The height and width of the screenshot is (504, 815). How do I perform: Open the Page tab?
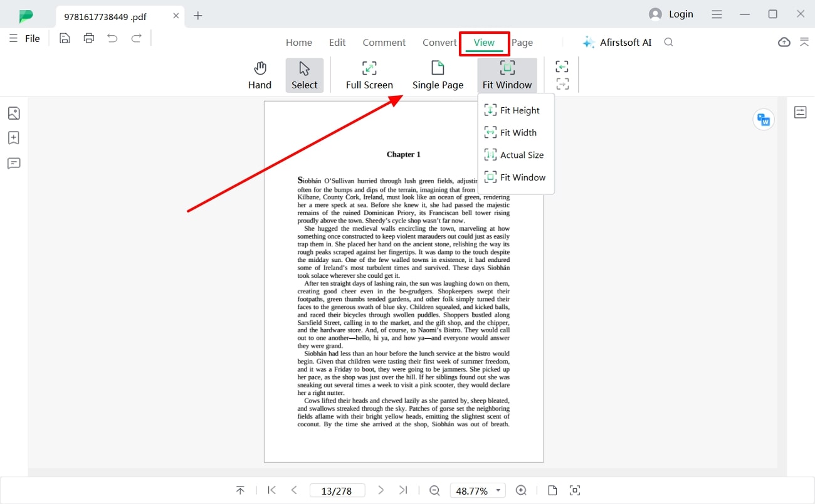522,43
